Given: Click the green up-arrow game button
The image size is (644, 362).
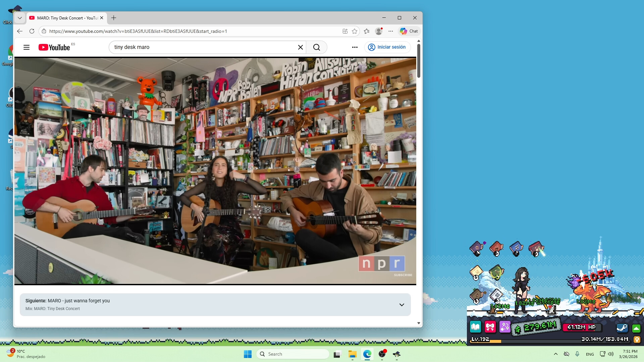Looking at the screenshot, I should (x=636, y=328).
